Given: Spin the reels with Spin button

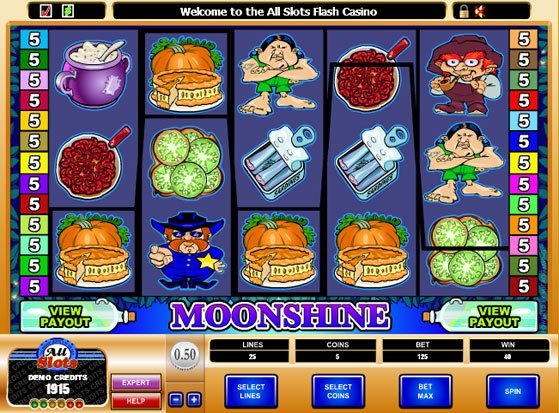Looking at the screenshot, I should pyautogui.click(x=513, y=391).
